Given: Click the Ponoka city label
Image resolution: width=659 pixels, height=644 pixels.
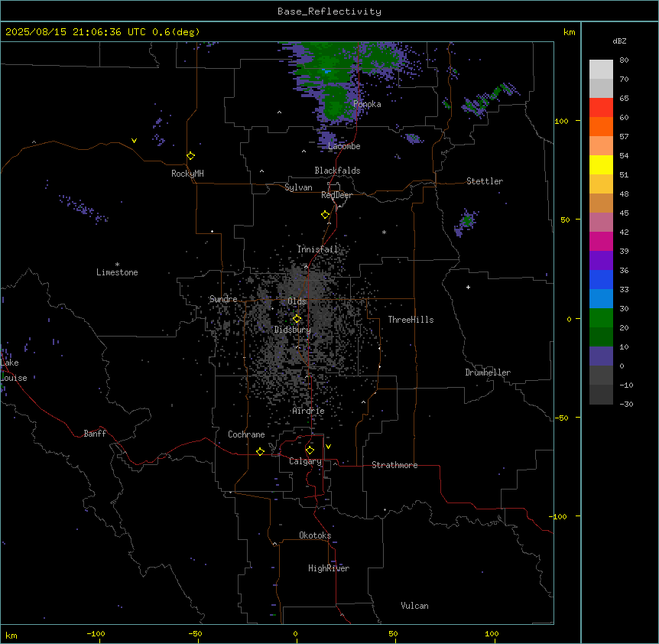Looking at the screenshot, I should (367, 104).
